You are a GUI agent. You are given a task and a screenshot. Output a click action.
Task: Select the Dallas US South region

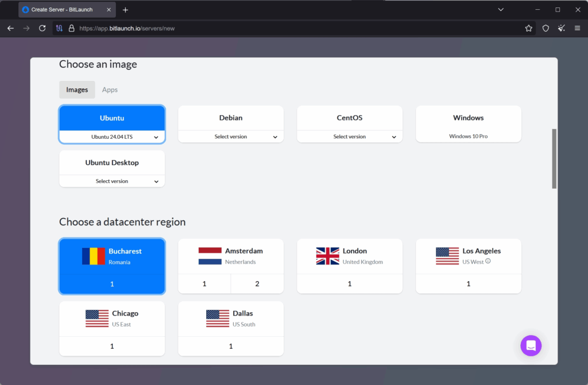coord(231,318)
